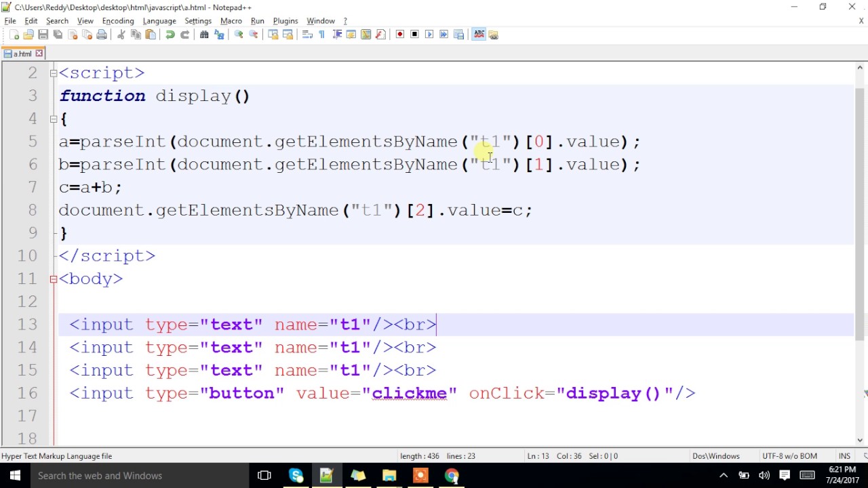Click line number 13 in the margin
This screenshot has height=488, width=868.
pyautogui.click(x=27, y=325)
